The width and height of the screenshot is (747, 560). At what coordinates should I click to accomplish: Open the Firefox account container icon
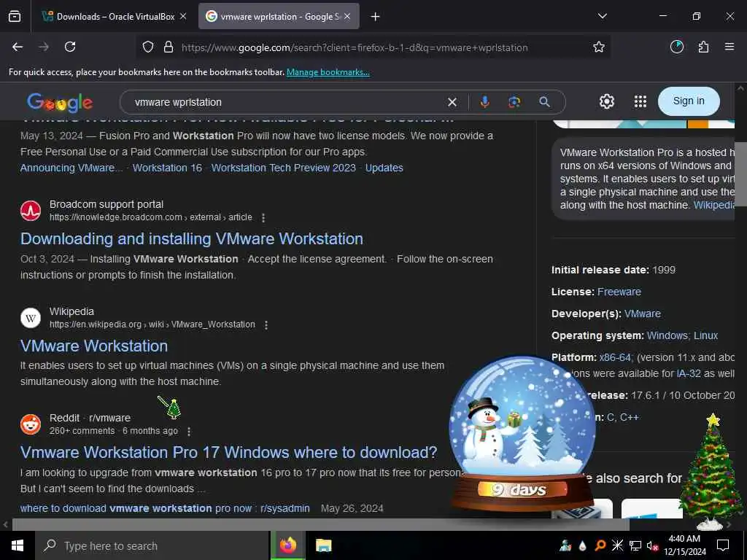(x=676, y=47)
